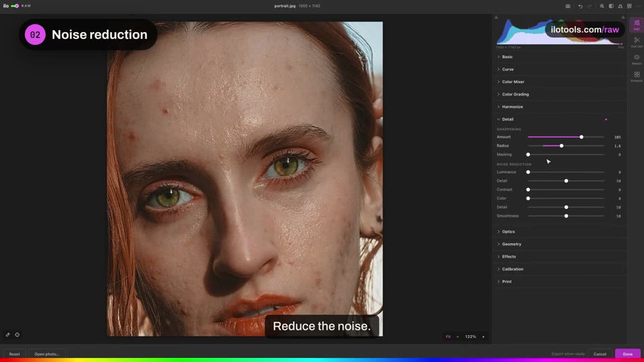Click the portrait photo on the canvas

click(x=245, y=179)
